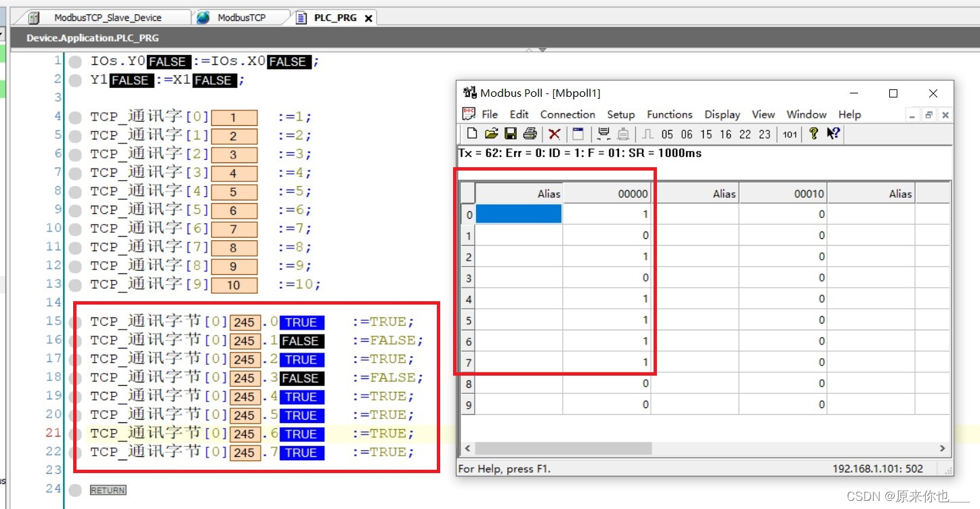Click the monitored value 10 on code line 13
Screen dimensions: 980x509
coord(234,285)
